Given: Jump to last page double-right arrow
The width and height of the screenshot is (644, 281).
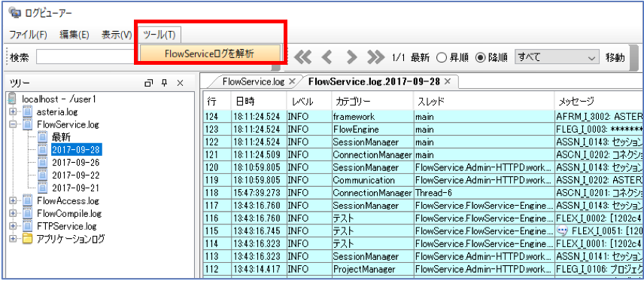Looking at the screenshot, I should (x=375, y=57).
